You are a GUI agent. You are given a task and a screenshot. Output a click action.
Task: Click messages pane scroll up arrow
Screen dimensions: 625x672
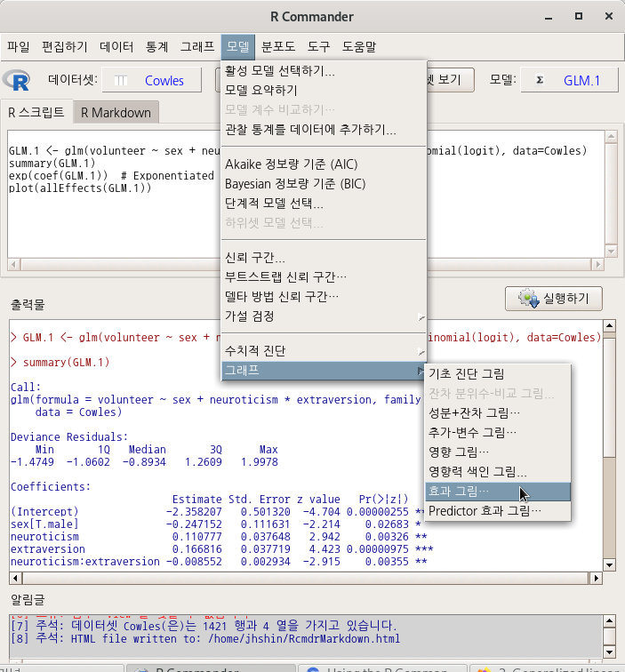tap(609, 620)
